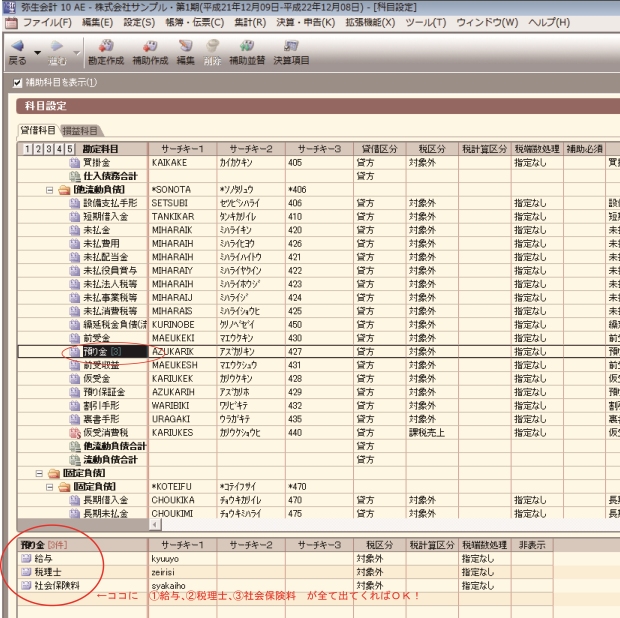Screen dimensions: 620x618
Task: Click the scroll-left arrow of the horizontal scrollbar
Action: [x=155, y=525]
